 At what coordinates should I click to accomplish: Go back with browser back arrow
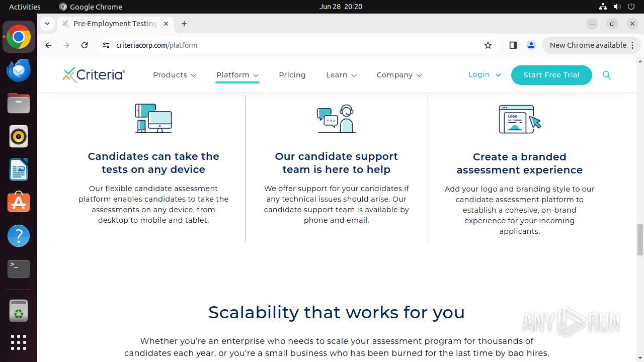tap(48, 45)
